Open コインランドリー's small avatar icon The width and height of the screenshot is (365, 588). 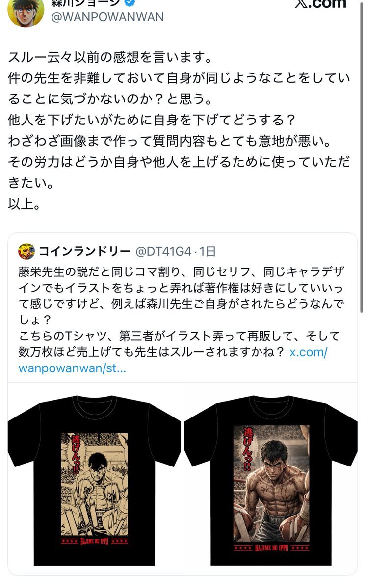26,251
